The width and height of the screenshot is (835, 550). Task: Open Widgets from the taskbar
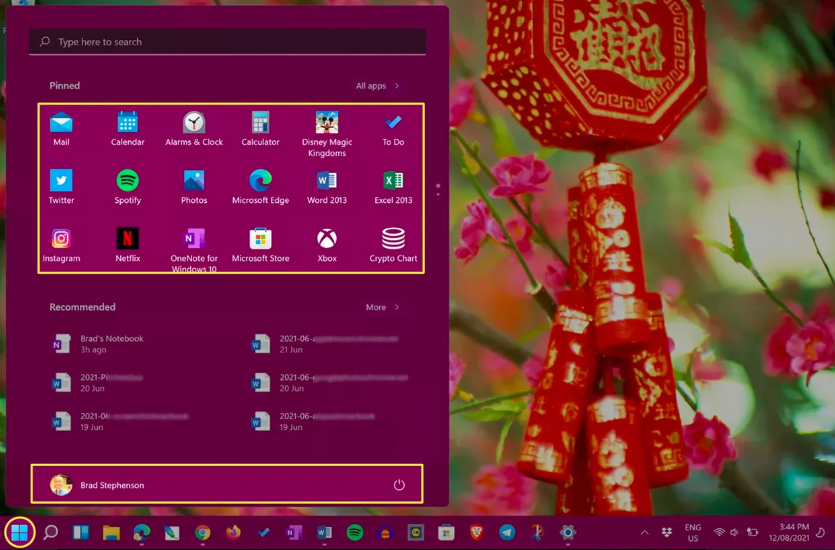[81, 532]
